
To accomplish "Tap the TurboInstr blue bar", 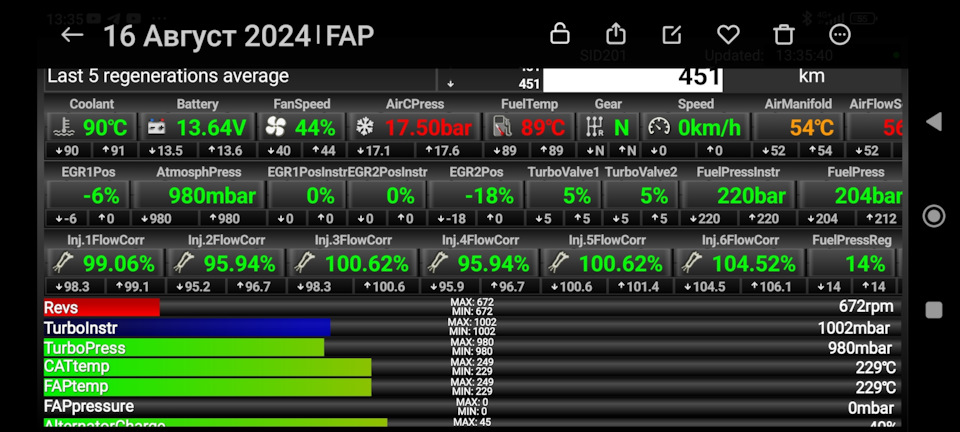I will click(x=186, y=327).
